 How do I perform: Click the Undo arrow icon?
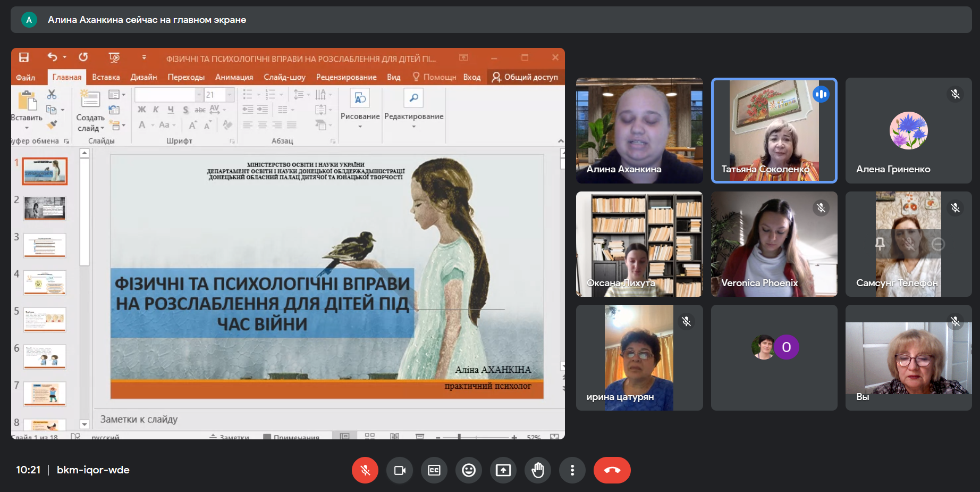[52, 57]
